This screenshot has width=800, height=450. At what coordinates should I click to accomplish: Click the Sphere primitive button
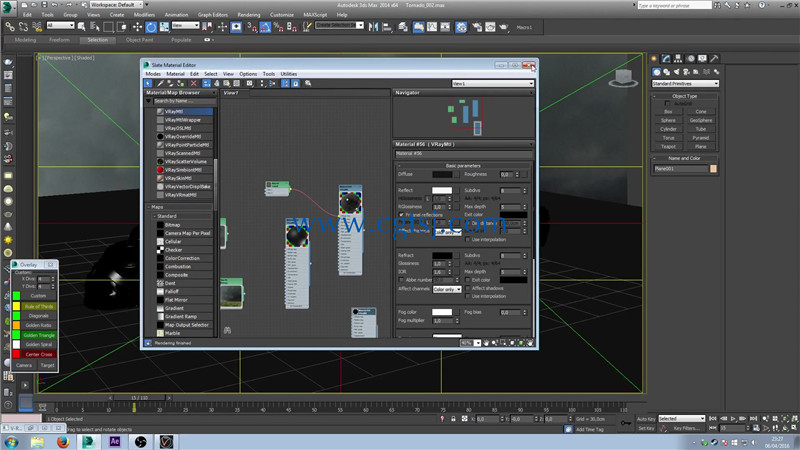point(668,120)
